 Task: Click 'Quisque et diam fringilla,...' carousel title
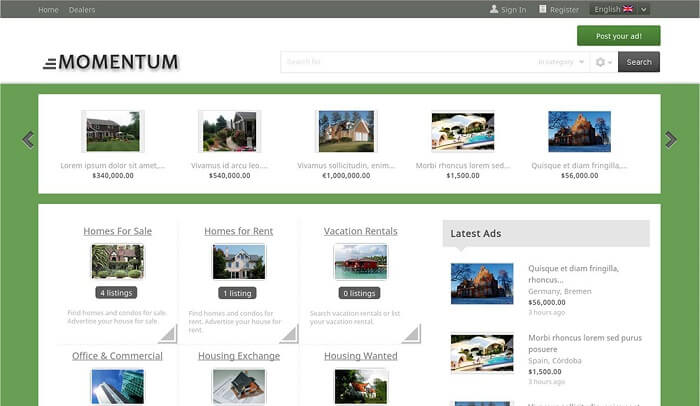(x=579, y=165)
